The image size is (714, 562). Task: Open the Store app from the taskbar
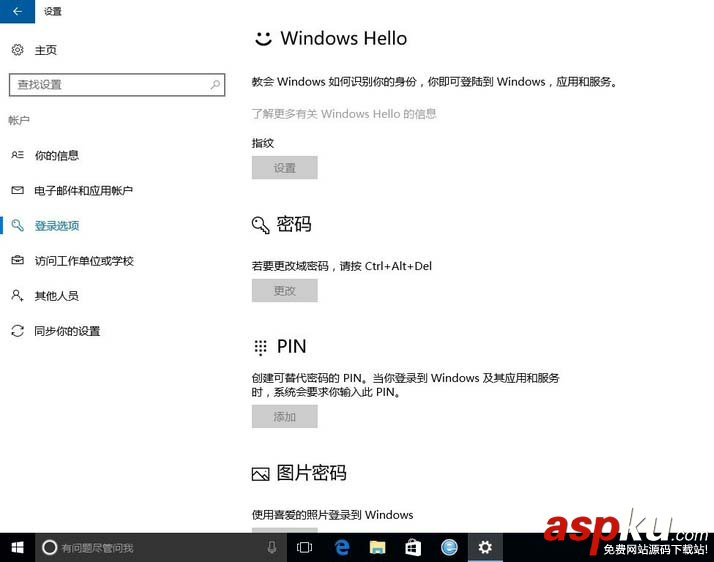coord(413,547)
